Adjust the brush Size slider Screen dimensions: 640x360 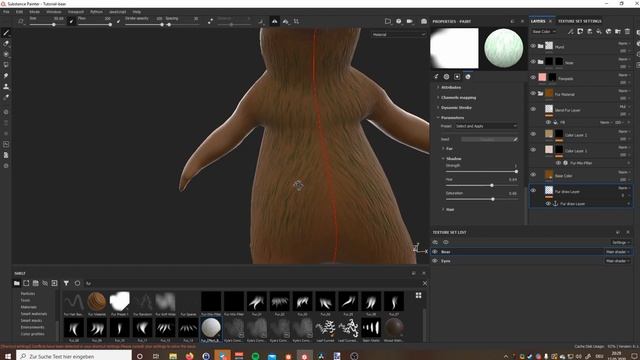point(47,25)
